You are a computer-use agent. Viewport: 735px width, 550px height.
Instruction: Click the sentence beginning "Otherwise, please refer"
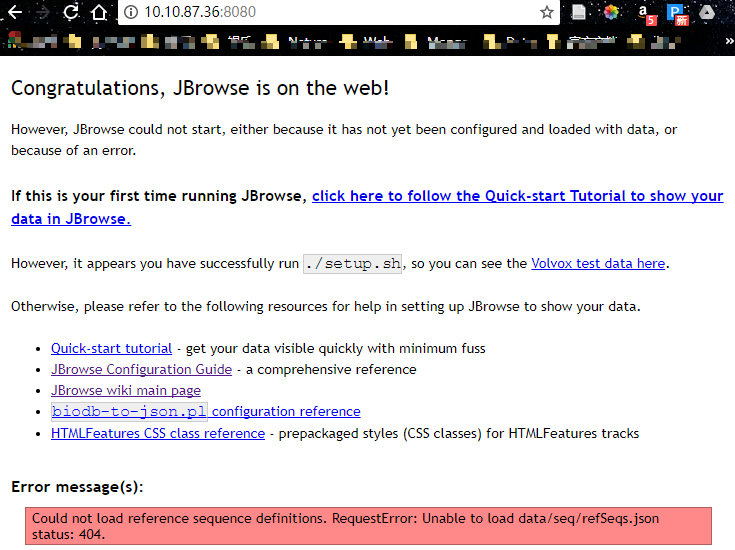tap(326, 307)
